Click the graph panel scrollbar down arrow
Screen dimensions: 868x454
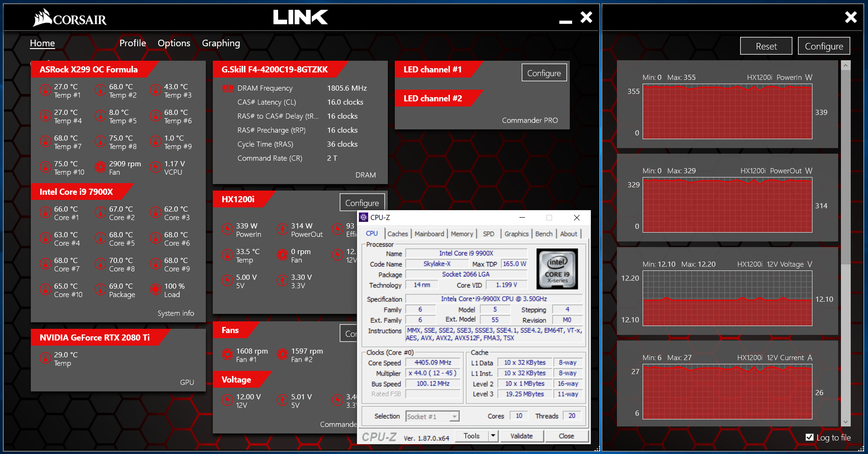tap(846, 422)
